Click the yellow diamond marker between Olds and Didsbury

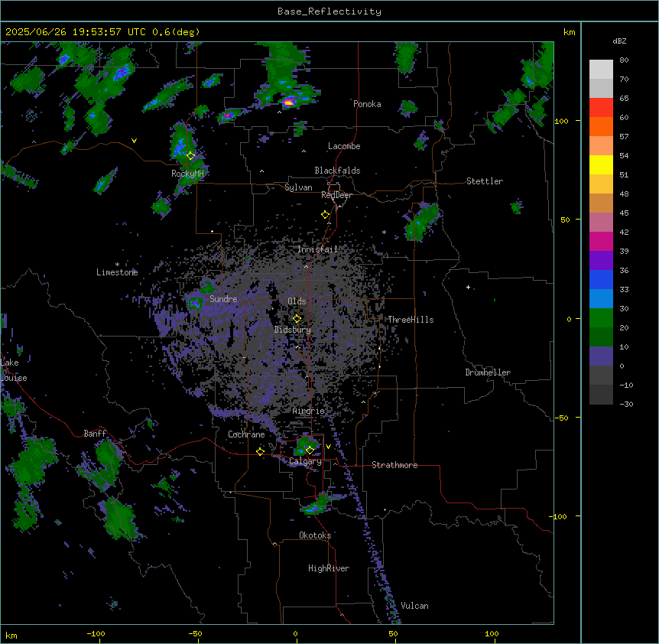[297, 318]
